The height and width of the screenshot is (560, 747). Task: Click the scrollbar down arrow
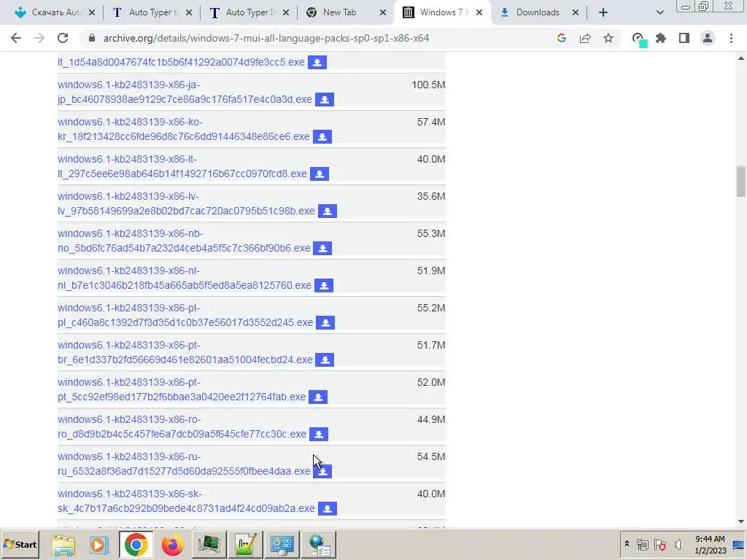click(x=741, y=522)
